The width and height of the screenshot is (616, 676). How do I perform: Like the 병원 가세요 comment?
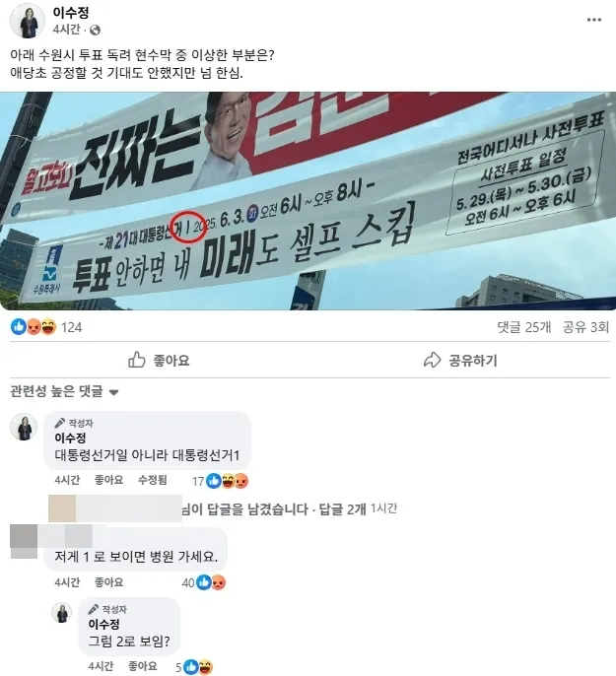pyautogui.click(x=108, y=582)
